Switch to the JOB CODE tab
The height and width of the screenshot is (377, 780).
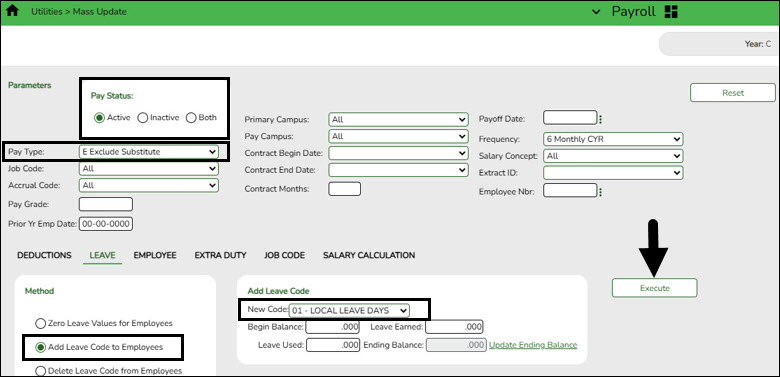pos(285,255)
